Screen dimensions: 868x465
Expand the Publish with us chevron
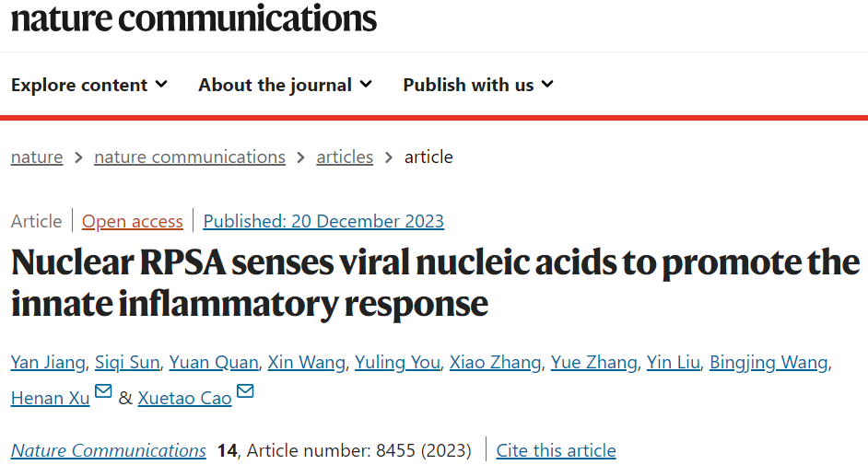point(547,85)
